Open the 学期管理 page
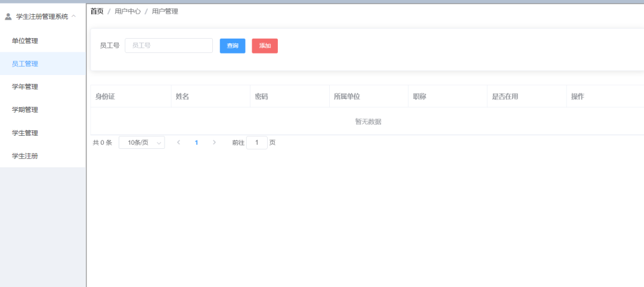The width and height of the screenshot is (644, 287). click(x=43, y=110)
